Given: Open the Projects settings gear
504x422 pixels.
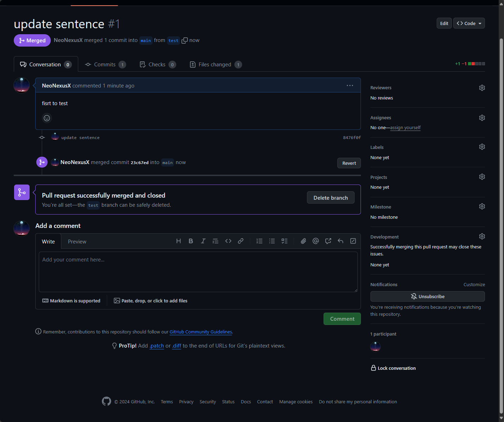Looking at the screenshot, I should (x=482, y=177).
